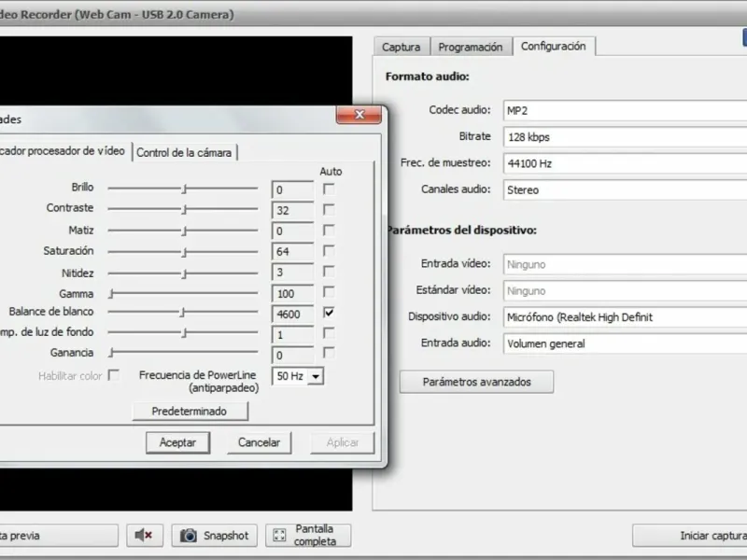Image resolution: width=747 pixels, height=560 pixels.
Task: Click the luz de fondo value field
Action: [292, 335]
